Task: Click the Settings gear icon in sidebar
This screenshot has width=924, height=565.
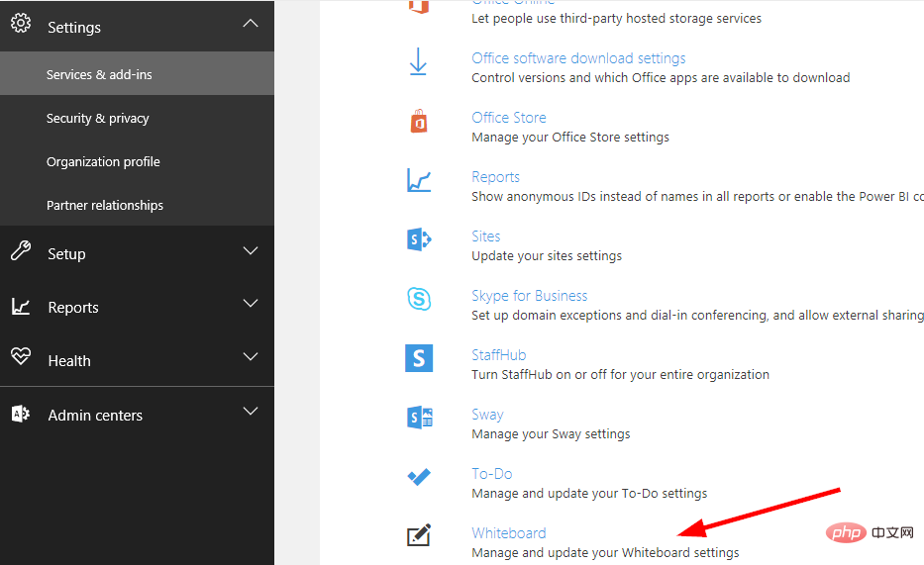Action: 21,23
